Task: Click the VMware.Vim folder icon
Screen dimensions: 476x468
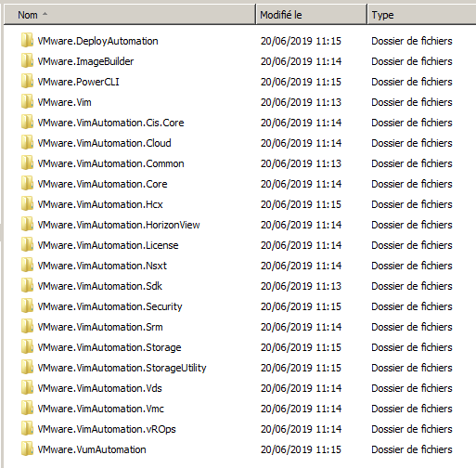Action: 27,102
